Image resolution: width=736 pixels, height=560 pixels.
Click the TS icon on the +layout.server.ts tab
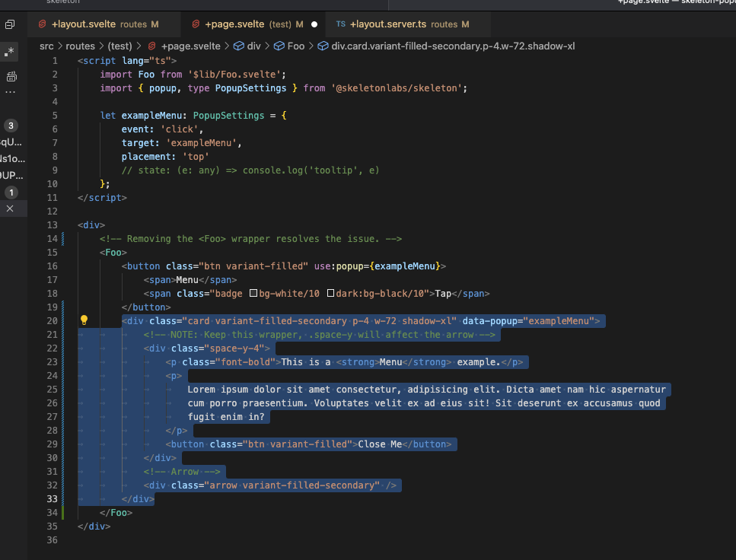click(x=342, y=24)
